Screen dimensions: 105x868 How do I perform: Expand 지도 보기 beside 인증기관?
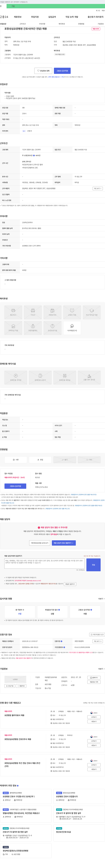tap(98, 641)
